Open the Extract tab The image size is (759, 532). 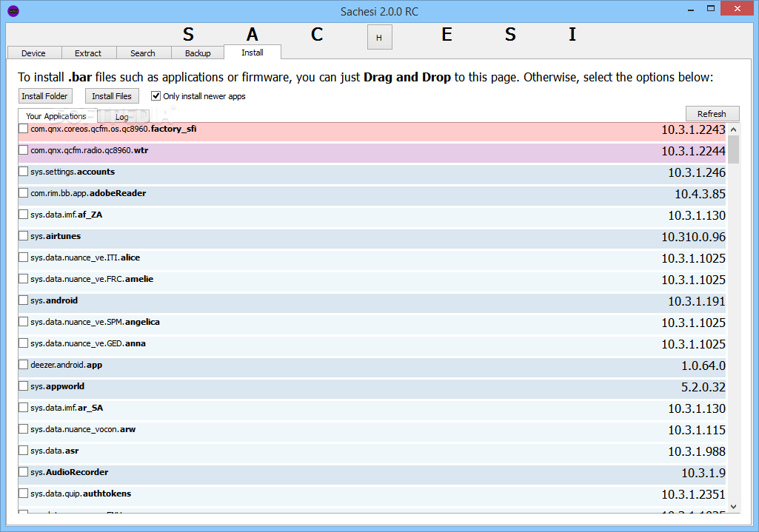pos(88,53)
